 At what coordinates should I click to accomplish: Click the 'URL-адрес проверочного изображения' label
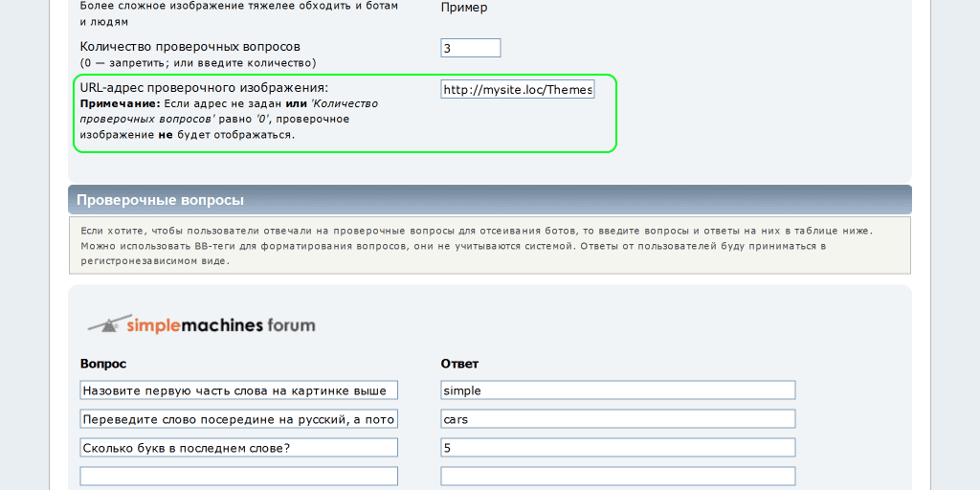(x=204, y=88)
